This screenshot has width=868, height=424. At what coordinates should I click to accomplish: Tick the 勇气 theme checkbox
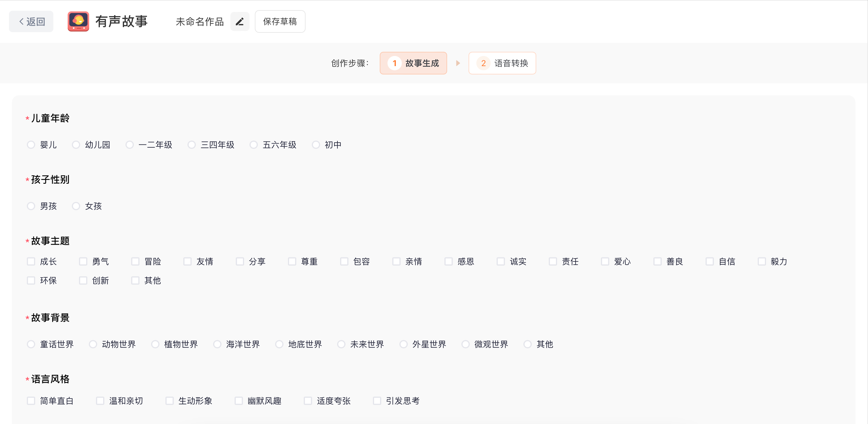[x=83, y=261]
